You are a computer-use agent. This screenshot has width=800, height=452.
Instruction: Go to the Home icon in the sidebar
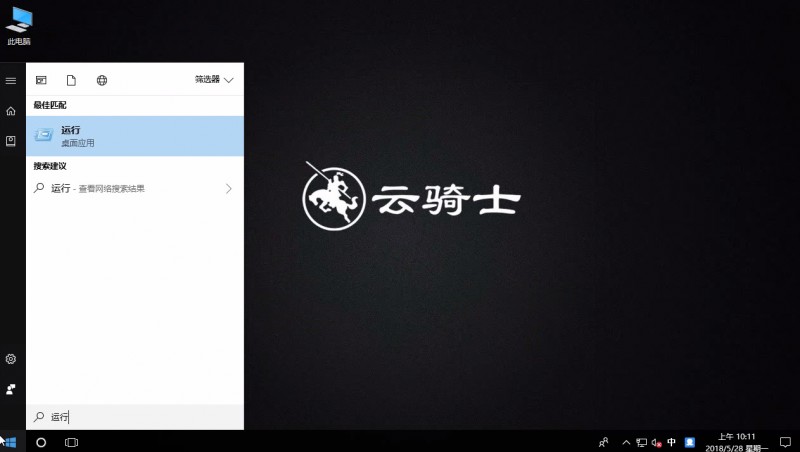11,111
